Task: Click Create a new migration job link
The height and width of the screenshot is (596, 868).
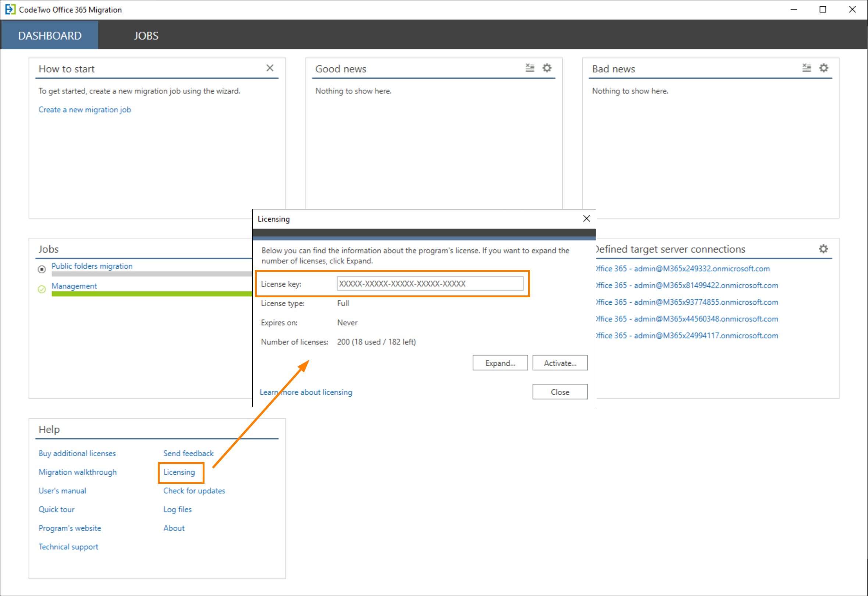Action: pos(85,110)
